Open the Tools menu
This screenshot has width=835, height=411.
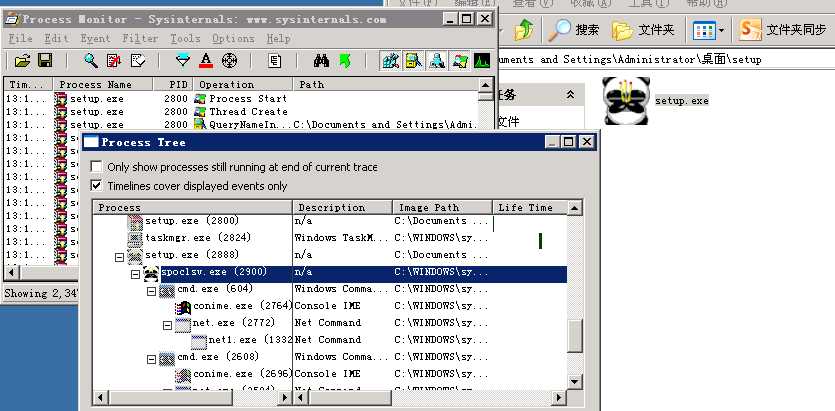point(185,38)
